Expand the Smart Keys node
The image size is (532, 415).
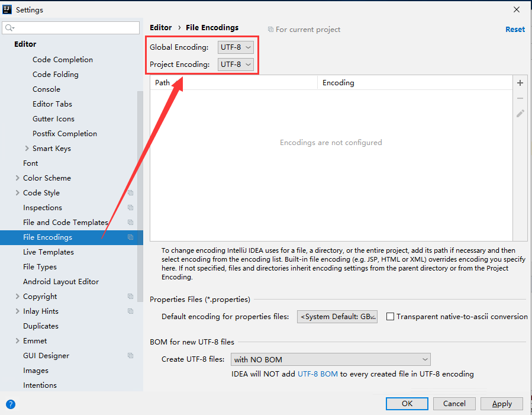click(27, 148)
